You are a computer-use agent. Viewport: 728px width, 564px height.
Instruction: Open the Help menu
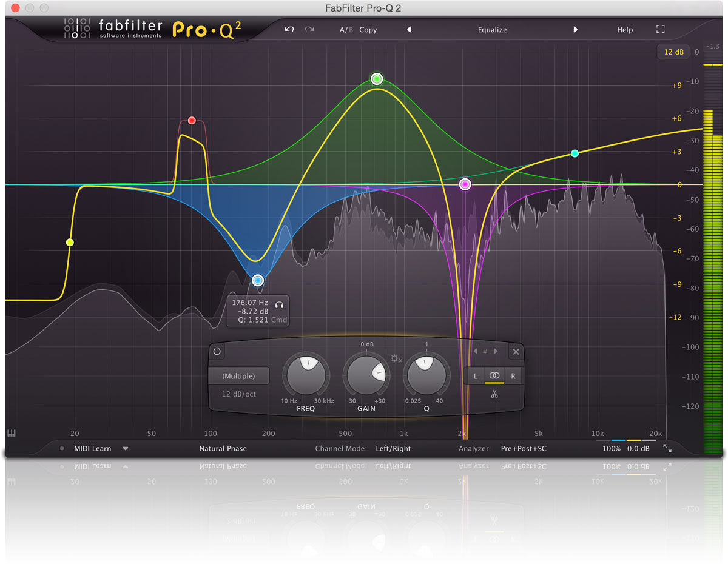click(x=625, y=30)
